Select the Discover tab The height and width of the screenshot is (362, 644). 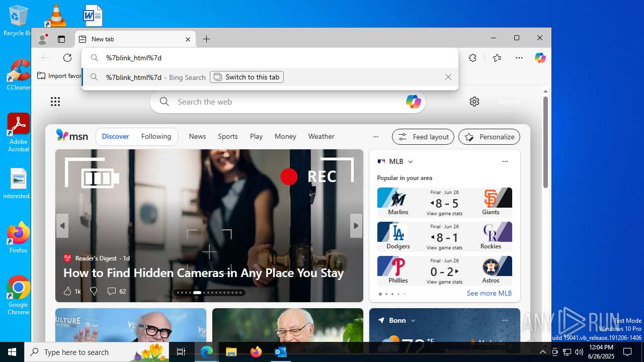tap(115, 136)
